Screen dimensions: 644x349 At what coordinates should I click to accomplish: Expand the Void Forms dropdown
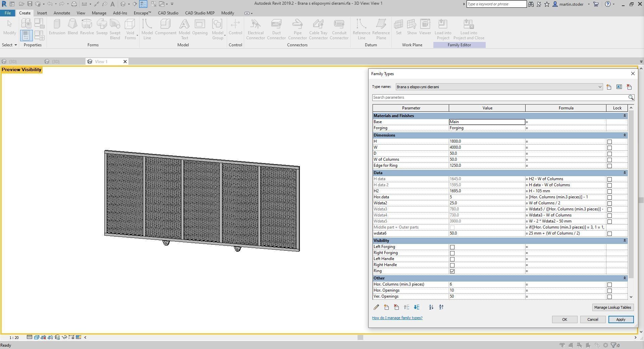pos(130,35)
